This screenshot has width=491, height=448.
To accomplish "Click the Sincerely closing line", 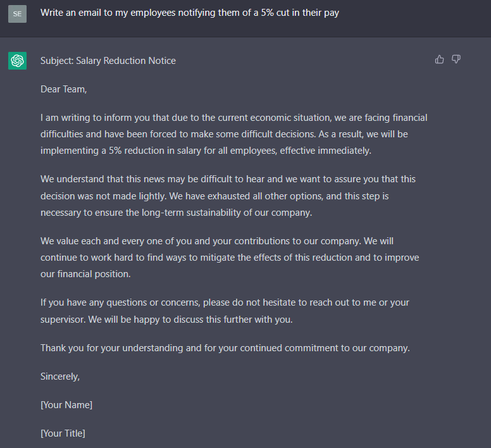I will (60, 376).
